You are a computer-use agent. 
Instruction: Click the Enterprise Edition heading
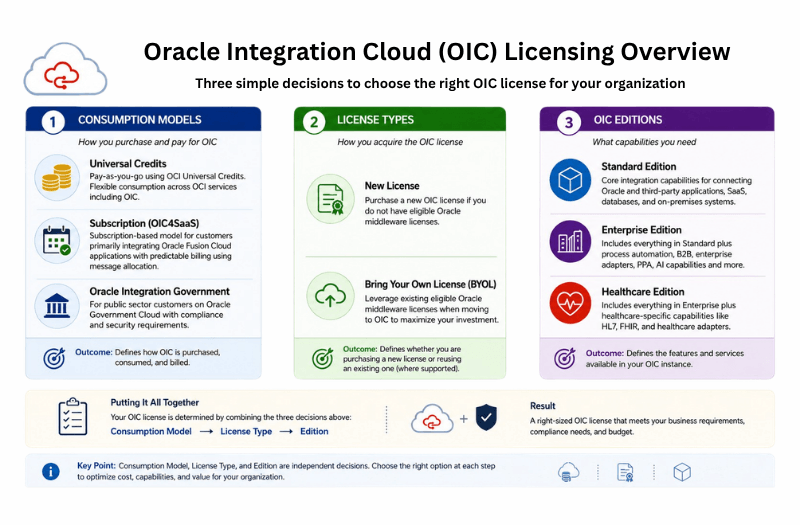point(641,230)
